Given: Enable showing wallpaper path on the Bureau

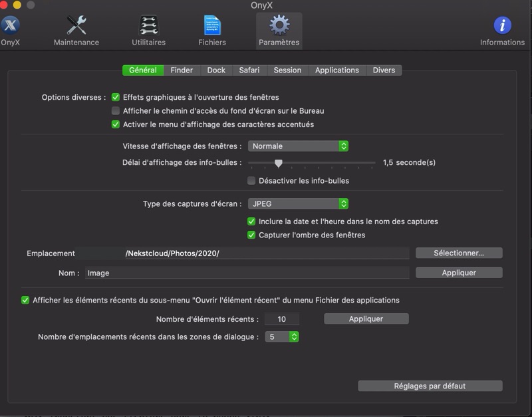Looking at the screenshot, I should 116,111.
